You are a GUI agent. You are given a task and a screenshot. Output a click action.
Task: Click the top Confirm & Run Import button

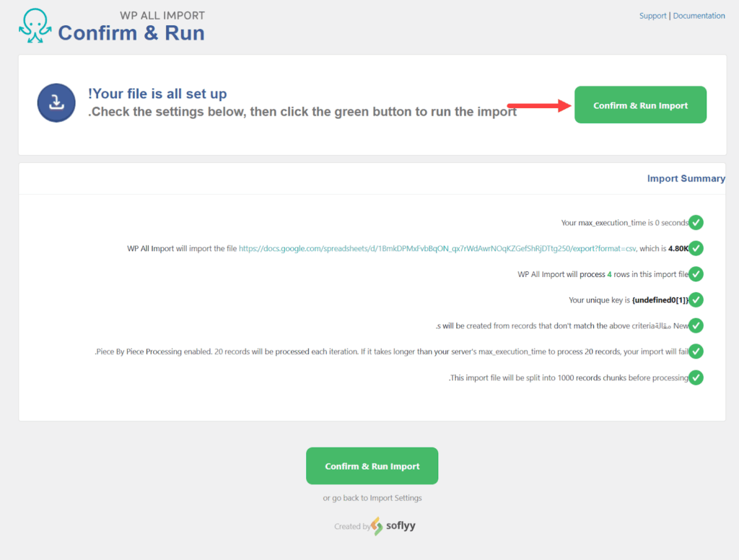(x=640, y=105)
